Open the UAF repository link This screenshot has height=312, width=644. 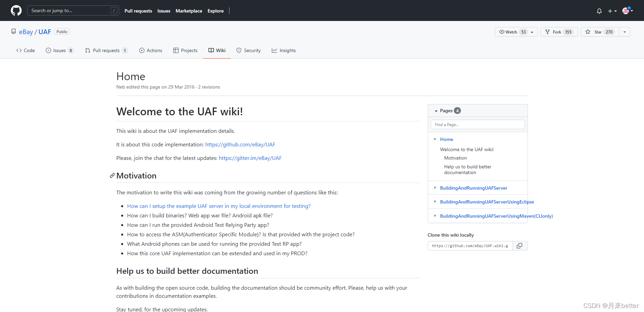pyautogui.click(x=45, y=32)
